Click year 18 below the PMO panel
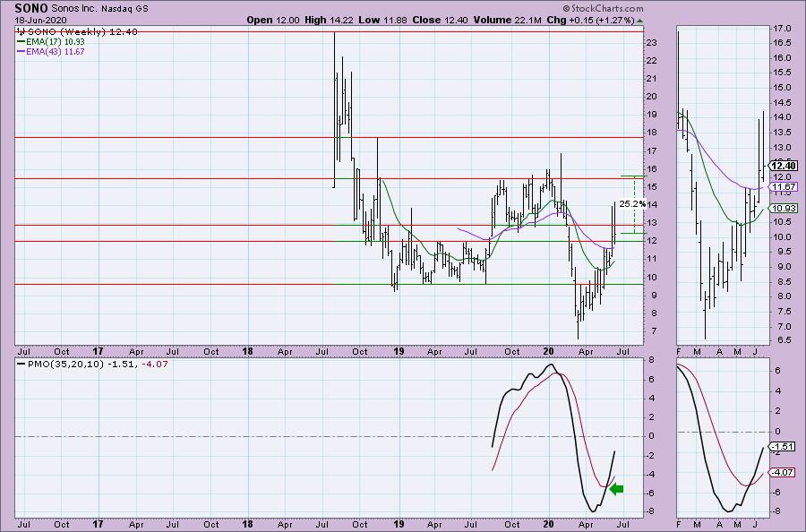Screen dimensions: 806x532 (x=248, y=524)
